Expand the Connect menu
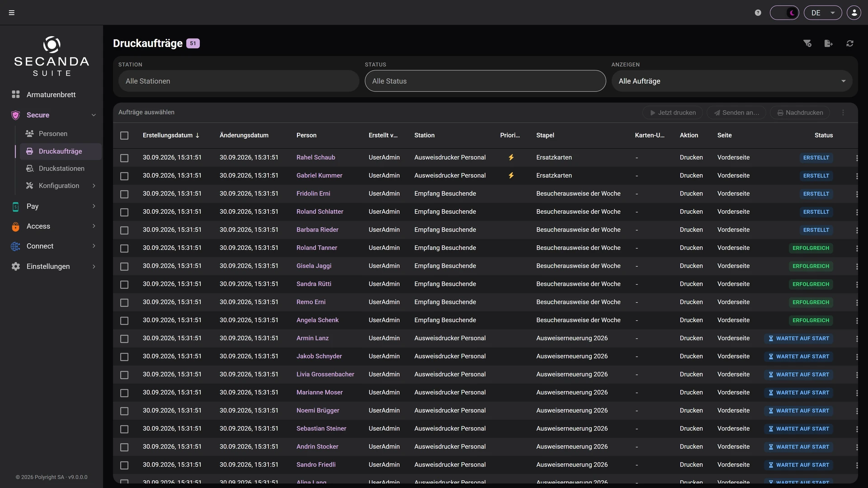The image size is (868, 488). [54, 246]
